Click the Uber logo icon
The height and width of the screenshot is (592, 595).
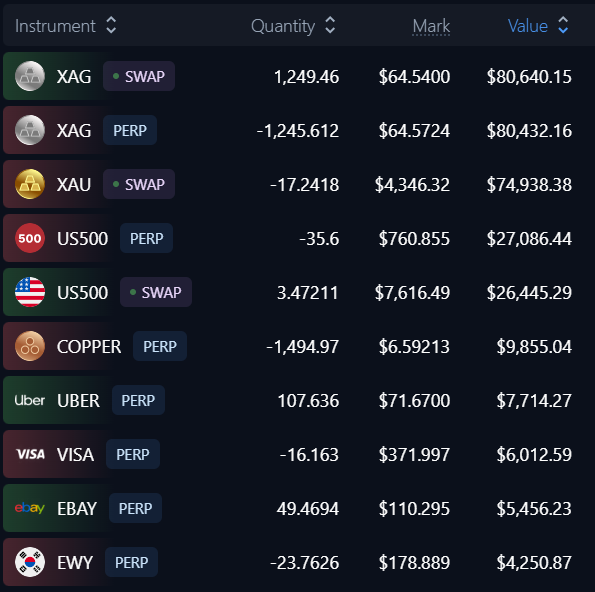pyautogui.click(x=30, y=400)
